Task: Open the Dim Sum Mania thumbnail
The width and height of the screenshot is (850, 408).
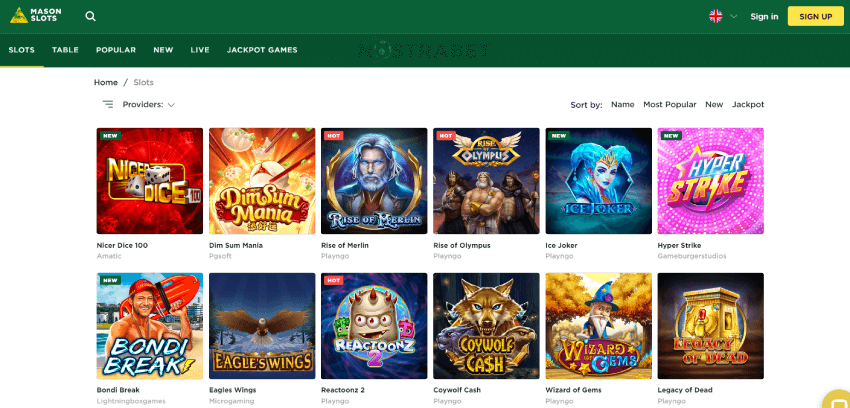Action: [262, 181]
